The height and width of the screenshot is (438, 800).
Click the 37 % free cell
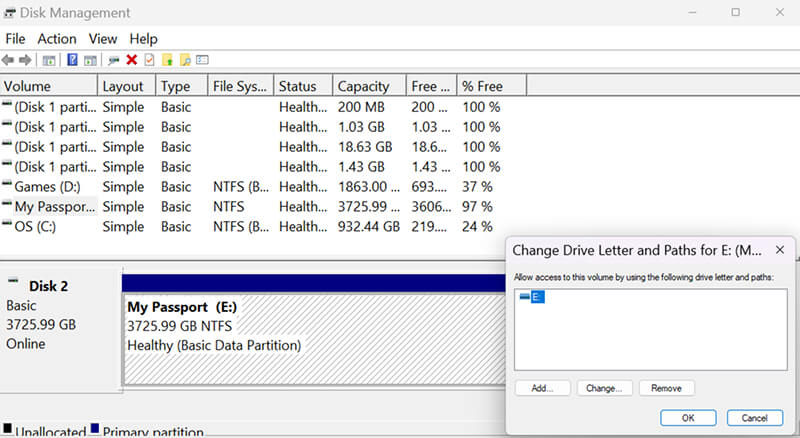point(477,187)
